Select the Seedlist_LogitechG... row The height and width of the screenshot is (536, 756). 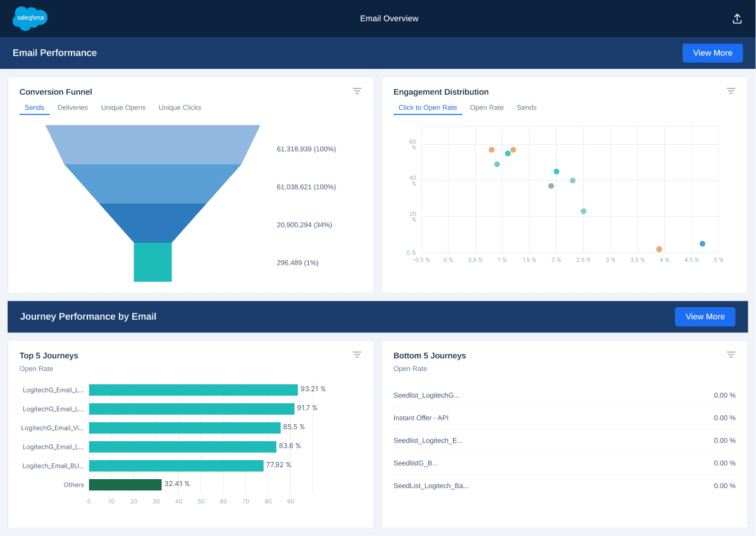click(564, 396)
